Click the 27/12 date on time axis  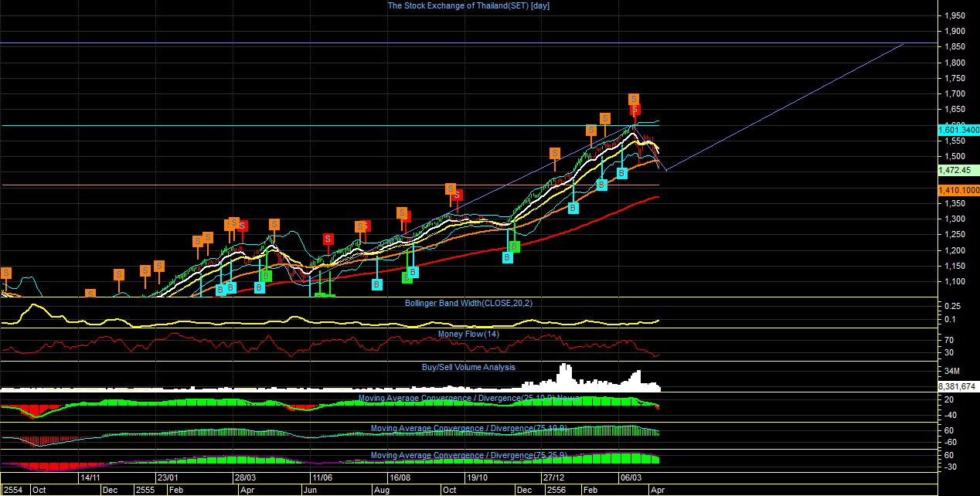point(553,477)
